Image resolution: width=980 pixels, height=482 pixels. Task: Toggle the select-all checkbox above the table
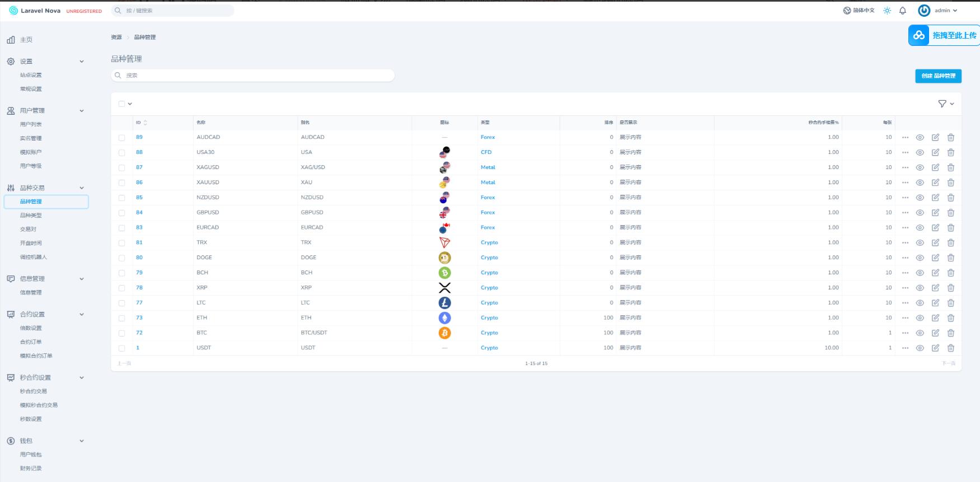(121, 104)
